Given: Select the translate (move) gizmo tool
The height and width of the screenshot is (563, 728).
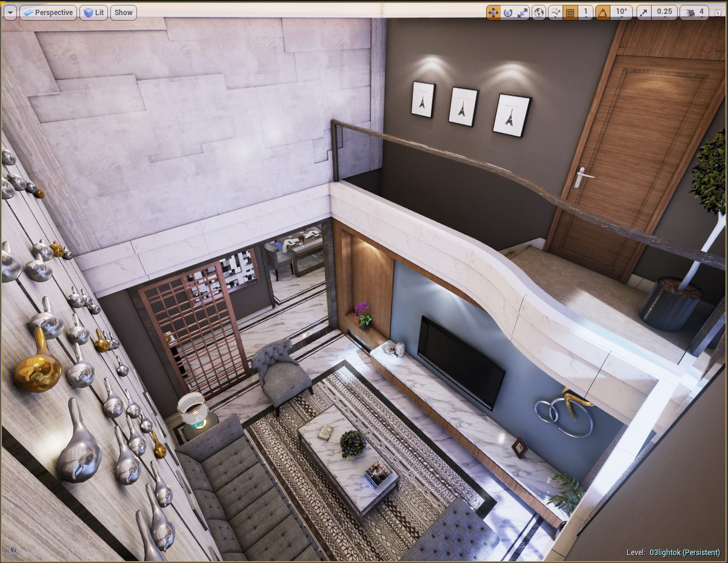Looking at the screenshot, I should (493, 12).
